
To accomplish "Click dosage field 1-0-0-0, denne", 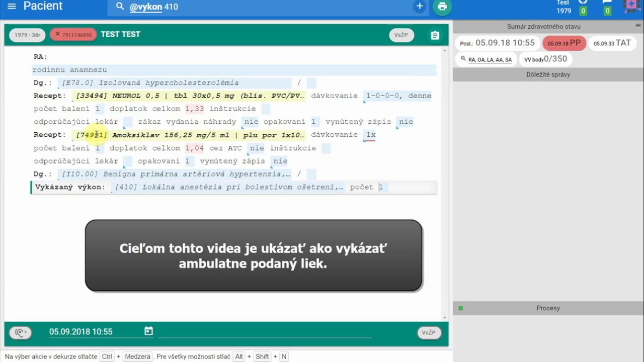I will pyautogui.click(x=398, y=96).
